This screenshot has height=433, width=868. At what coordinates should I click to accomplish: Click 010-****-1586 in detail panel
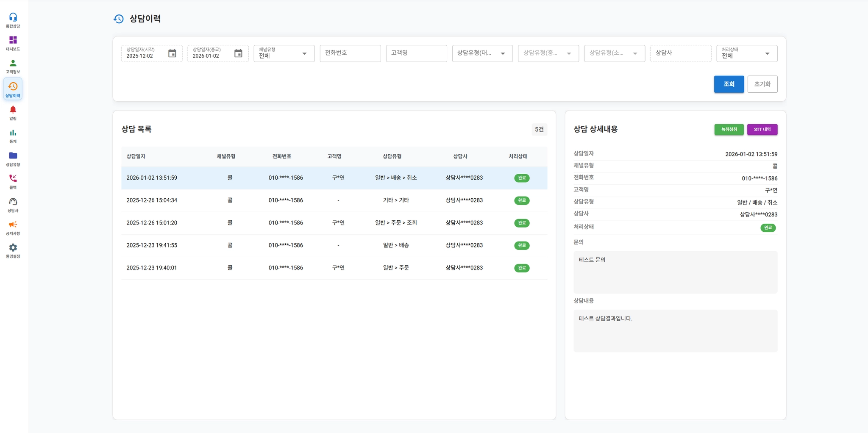point(759,178)
